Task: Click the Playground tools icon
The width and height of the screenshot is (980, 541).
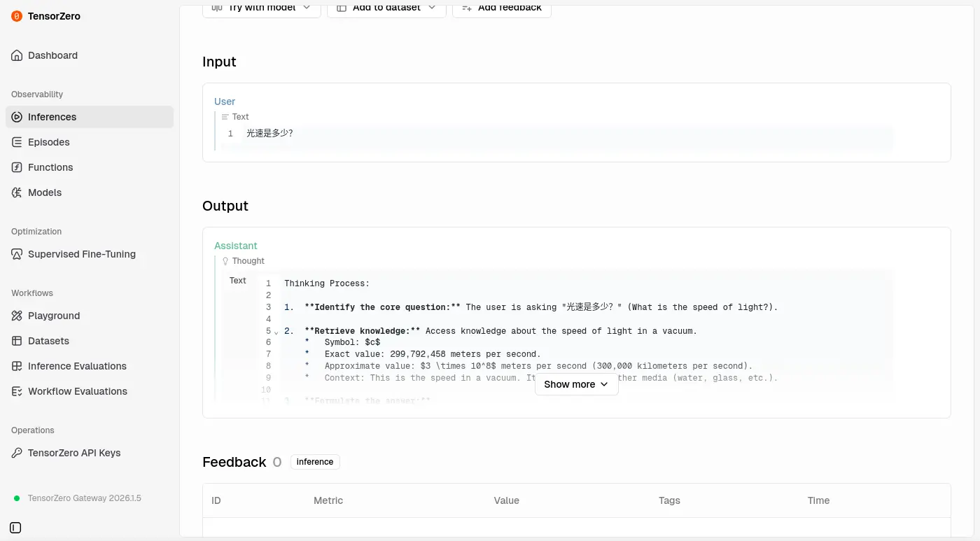Action: [17, 316]
